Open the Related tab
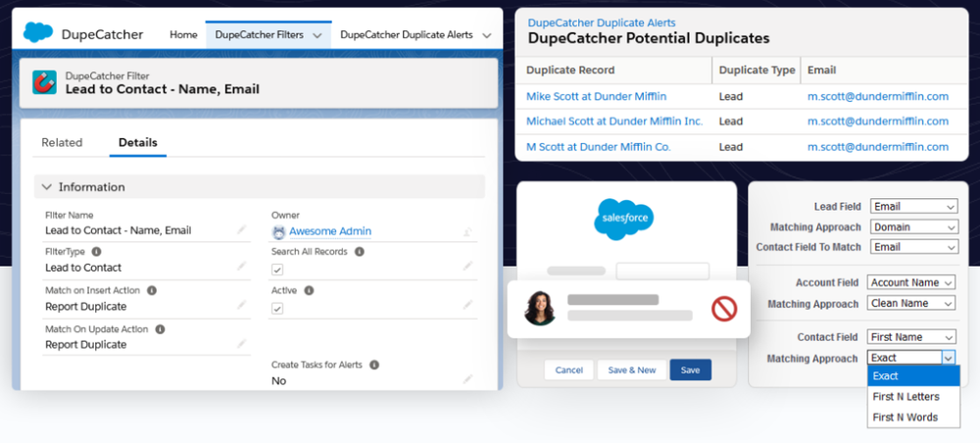 tap(62, 142)
